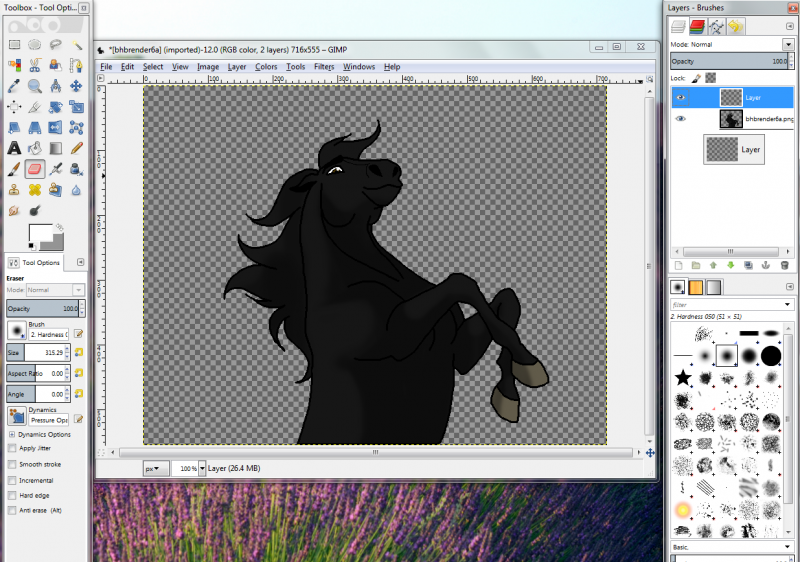Click the duplicate layer button
The height and width of the screenshot is (562, 800).
coord(748,265)
